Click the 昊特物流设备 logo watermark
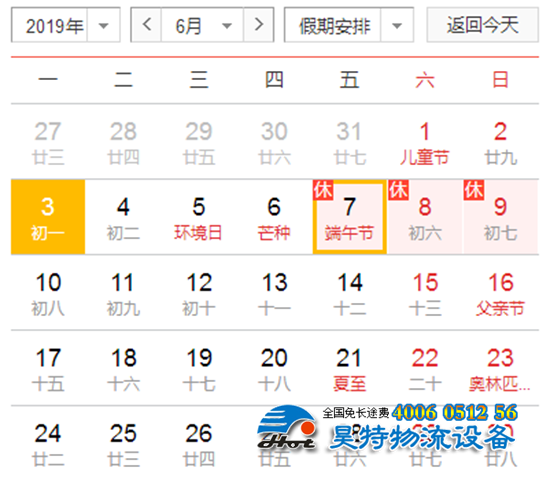 (x=386, y=429)
